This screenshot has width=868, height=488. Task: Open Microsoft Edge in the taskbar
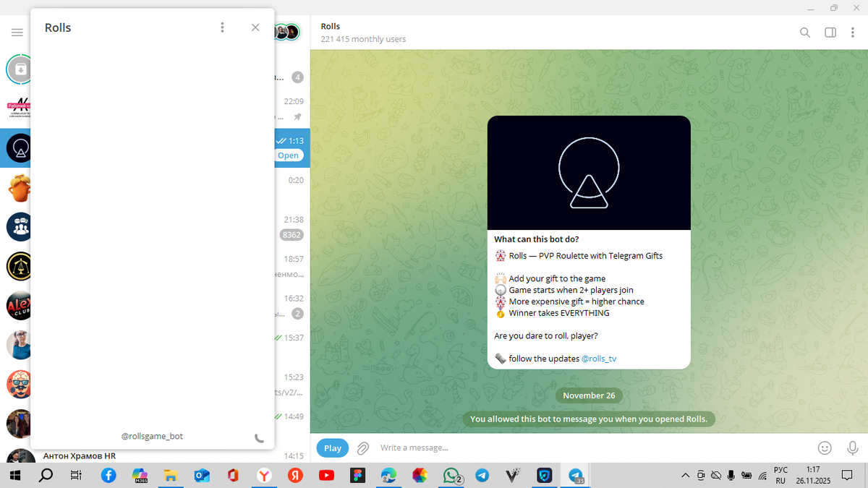[x=388, y=476]
